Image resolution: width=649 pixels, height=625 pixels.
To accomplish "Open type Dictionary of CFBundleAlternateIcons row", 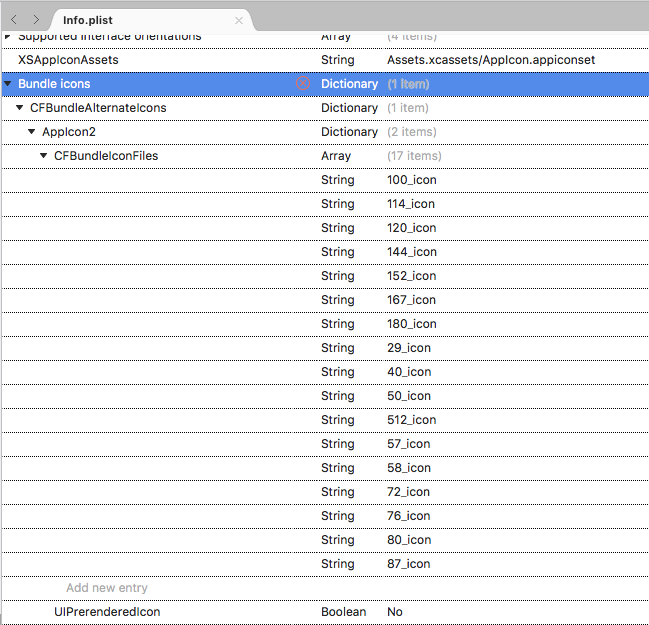I will tap(349, 108).
